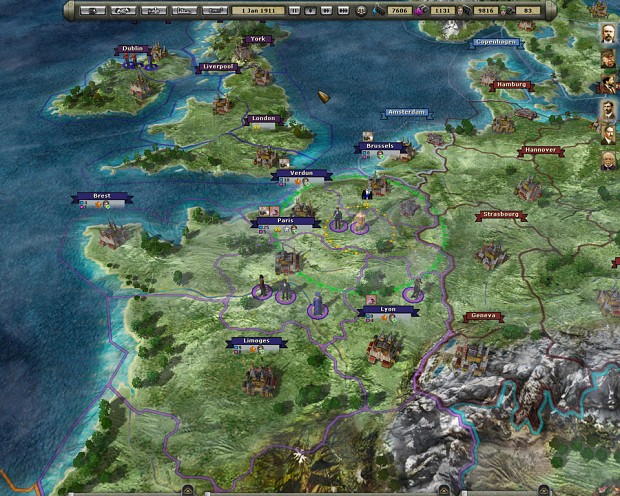
Task: Click the Paris city banner
Action: [285, 221]
